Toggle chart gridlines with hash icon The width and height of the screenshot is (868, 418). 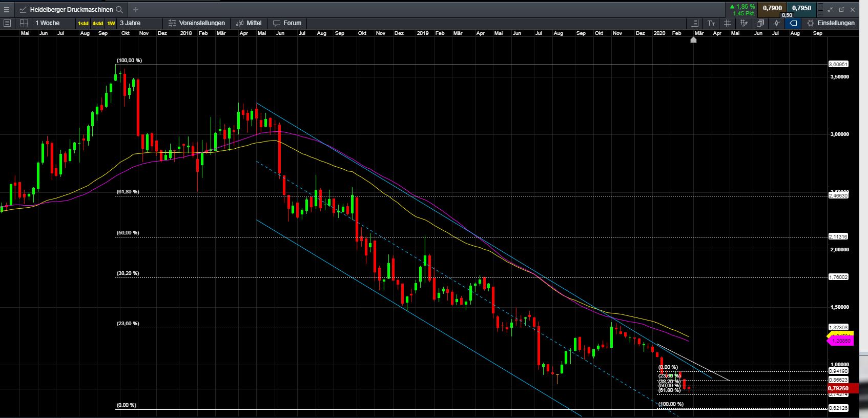728,23
